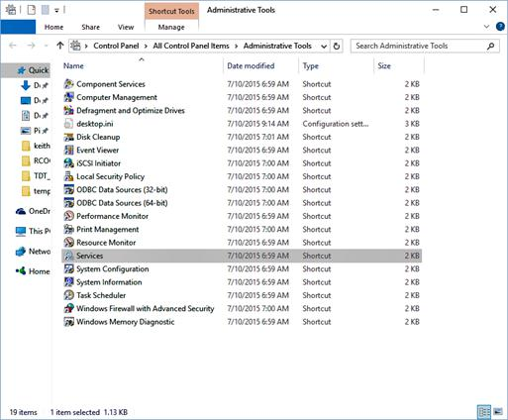This screenshot has height=420, width=508.
Task: Open the Manage ribbon tab
Action: [171, 27]
